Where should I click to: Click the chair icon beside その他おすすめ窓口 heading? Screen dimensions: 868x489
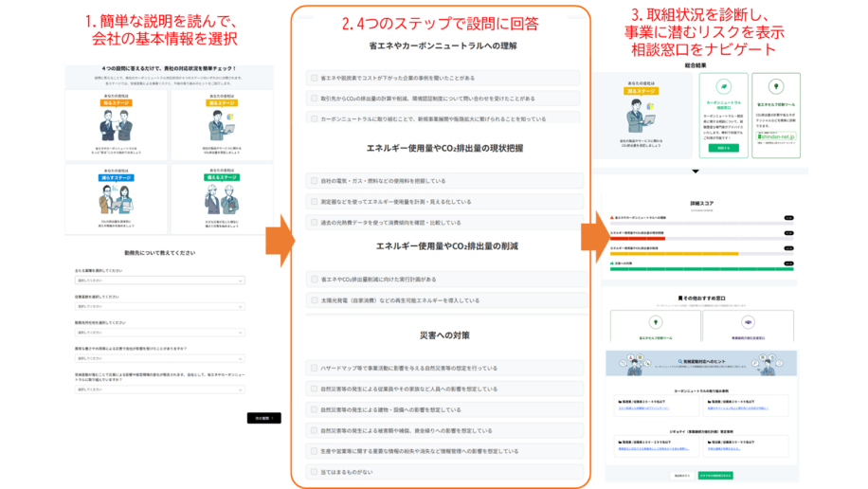[x=680, y=298]
